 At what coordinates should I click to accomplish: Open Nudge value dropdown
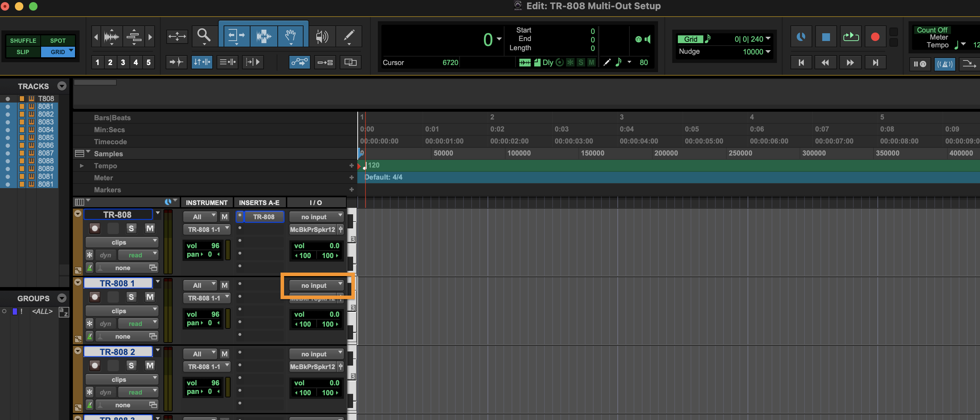click(768, 51)
